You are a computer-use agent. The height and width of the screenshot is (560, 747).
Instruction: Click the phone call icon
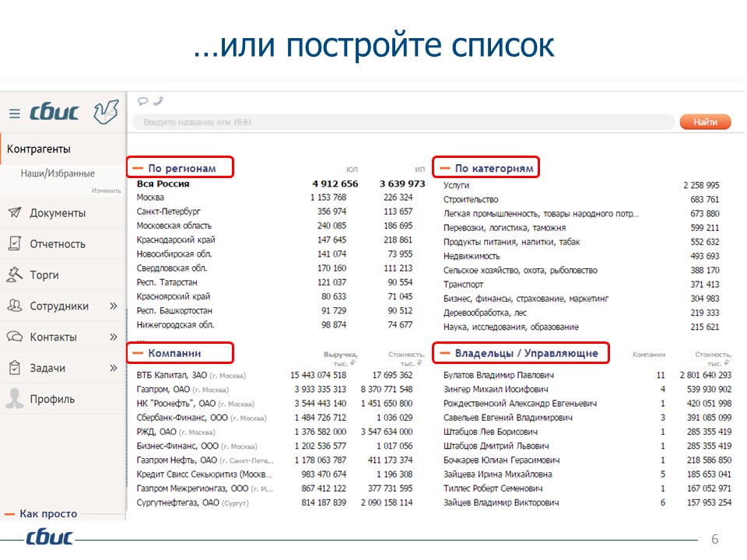tap(159, 101)
